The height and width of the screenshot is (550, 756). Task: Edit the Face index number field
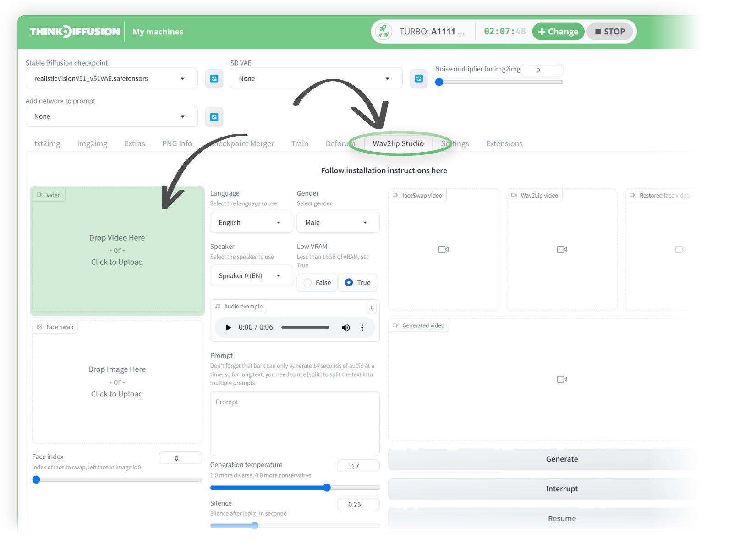[180, 458]
